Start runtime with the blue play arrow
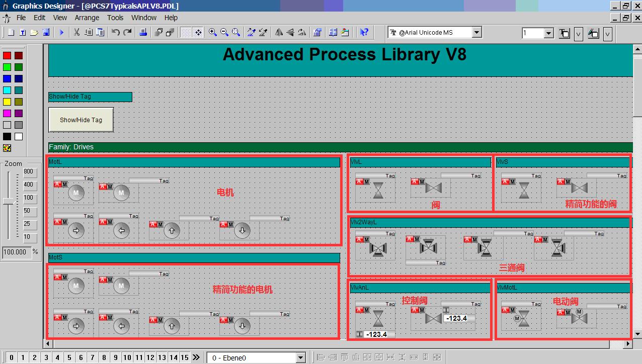 (x=62, y=32)
